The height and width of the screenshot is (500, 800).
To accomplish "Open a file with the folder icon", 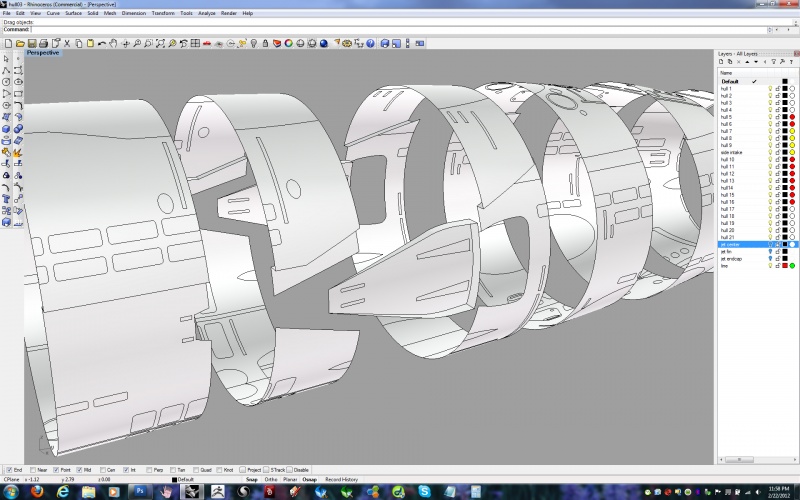I will pyautogui.click(x=20, y=43).
